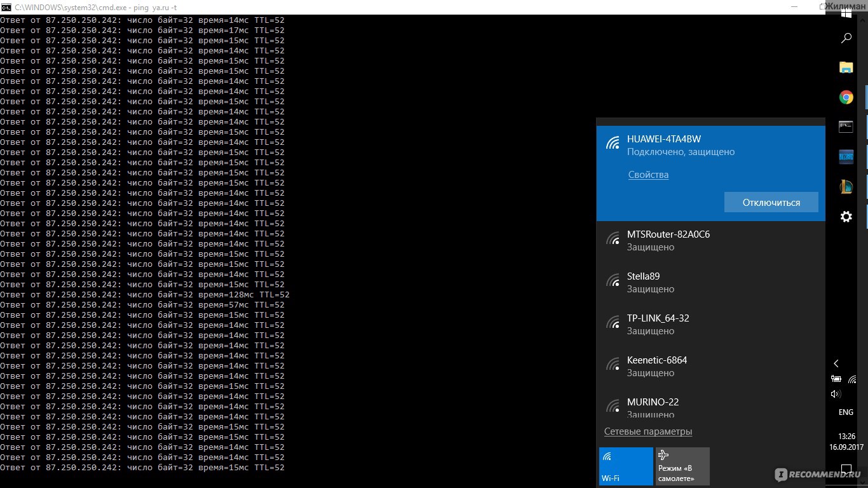Toggle the Wi-Fi quick action tile
The image size is (868, 488).
pos(626,466)
